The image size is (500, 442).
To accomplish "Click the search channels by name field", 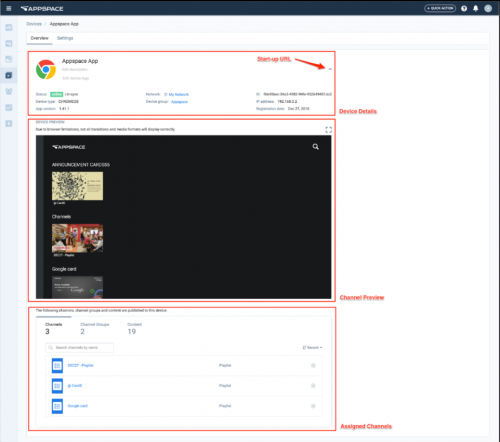I will (79, 348).
